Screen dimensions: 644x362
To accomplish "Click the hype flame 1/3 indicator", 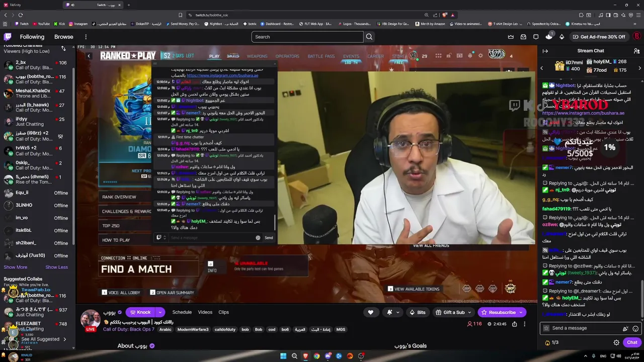I will coord(551,342).
